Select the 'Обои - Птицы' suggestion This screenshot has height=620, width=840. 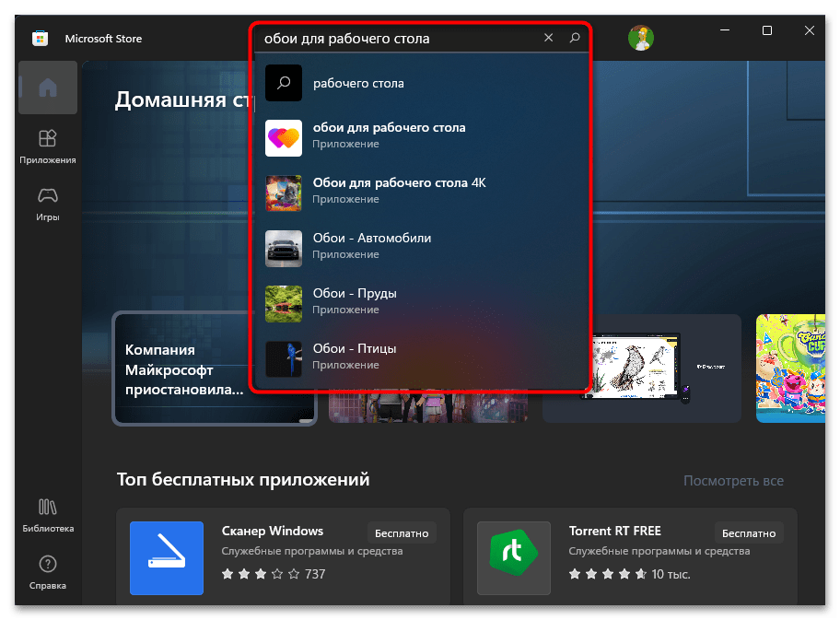point(421,359)
